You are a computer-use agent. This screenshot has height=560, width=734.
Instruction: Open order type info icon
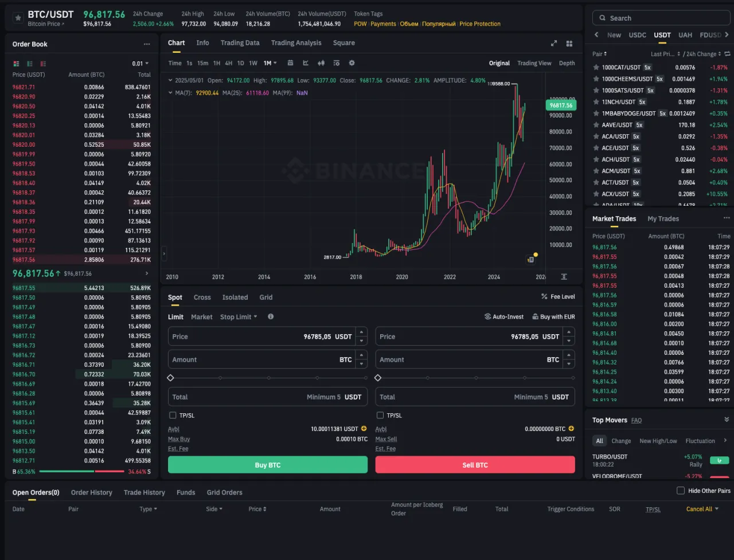(271, 316)
